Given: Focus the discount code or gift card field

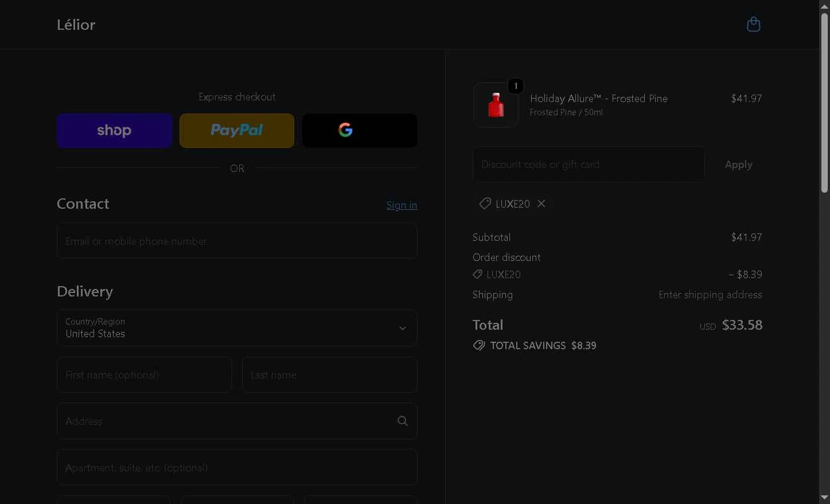Looking at the screenshot, I should point(589,165).
